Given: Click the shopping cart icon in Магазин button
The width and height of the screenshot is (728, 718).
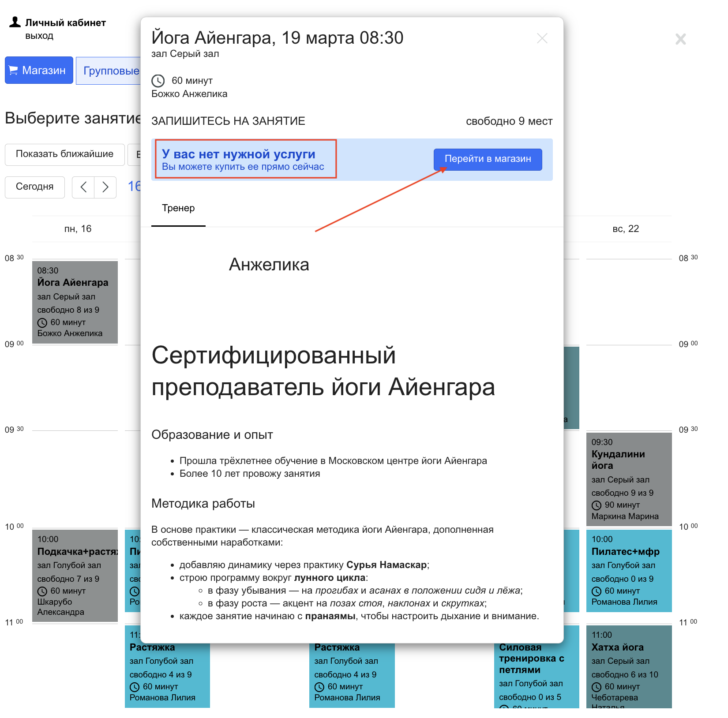Looking at the screenshot, I should 14,70.
